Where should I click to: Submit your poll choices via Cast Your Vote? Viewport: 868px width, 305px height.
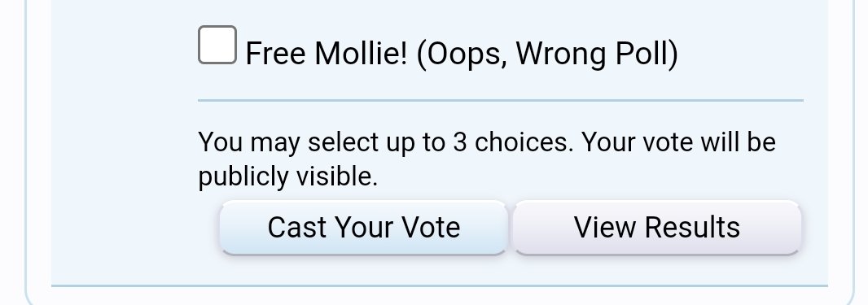pyautogui.click(x=364, y=228)
